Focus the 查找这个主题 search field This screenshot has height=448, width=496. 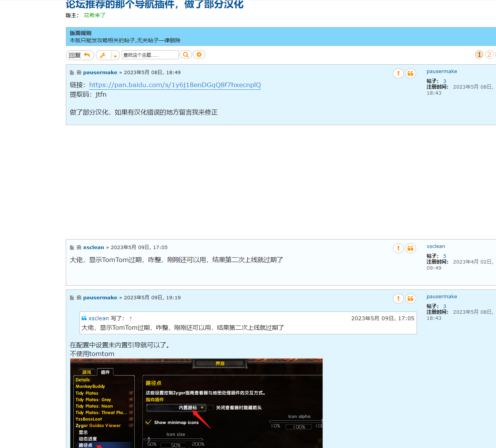point(150,55)
